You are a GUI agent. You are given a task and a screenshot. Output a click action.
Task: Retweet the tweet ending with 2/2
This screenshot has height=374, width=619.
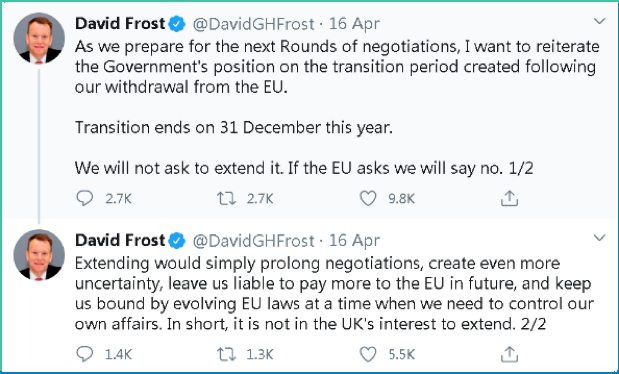tap(227, 354)
